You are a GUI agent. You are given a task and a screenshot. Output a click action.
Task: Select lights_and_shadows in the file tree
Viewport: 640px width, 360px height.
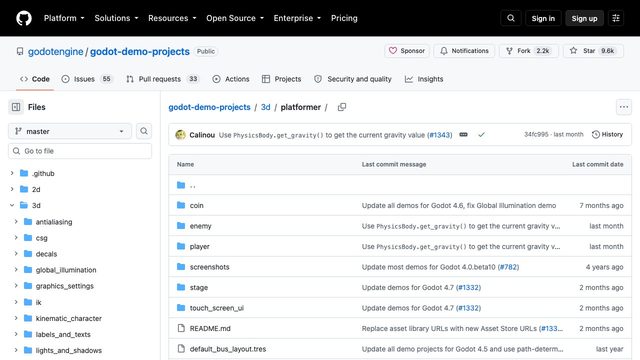(x=69, y=350)
